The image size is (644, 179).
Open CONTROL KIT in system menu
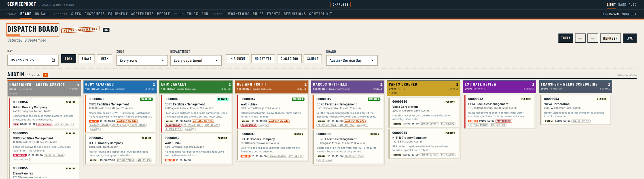(x=321, y=14)
